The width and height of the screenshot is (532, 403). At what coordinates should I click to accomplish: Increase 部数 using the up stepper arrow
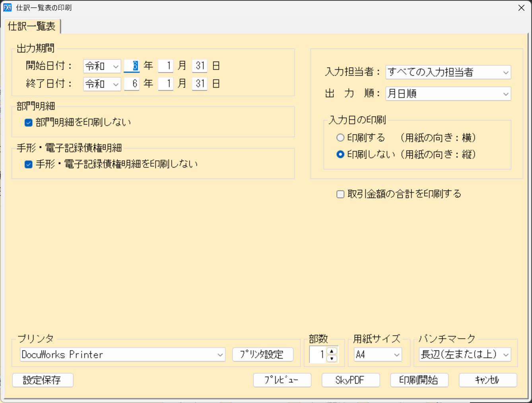click(x=331, y=352)
